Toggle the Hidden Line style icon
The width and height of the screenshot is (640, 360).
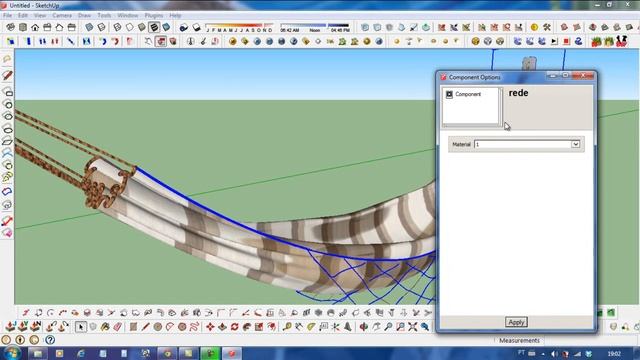click(x=129, y=27)
